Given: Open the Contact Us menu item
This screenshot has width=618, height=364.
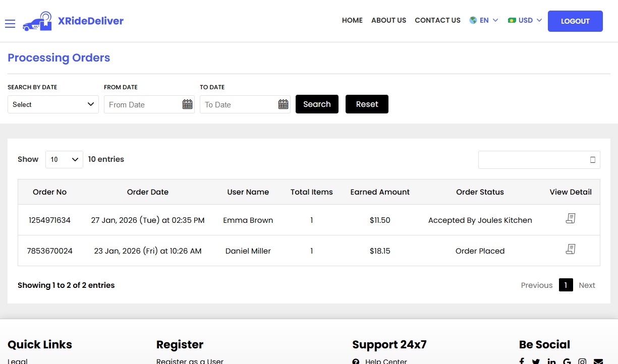Looking at the screenshot, I should click(x=437, y=20).
